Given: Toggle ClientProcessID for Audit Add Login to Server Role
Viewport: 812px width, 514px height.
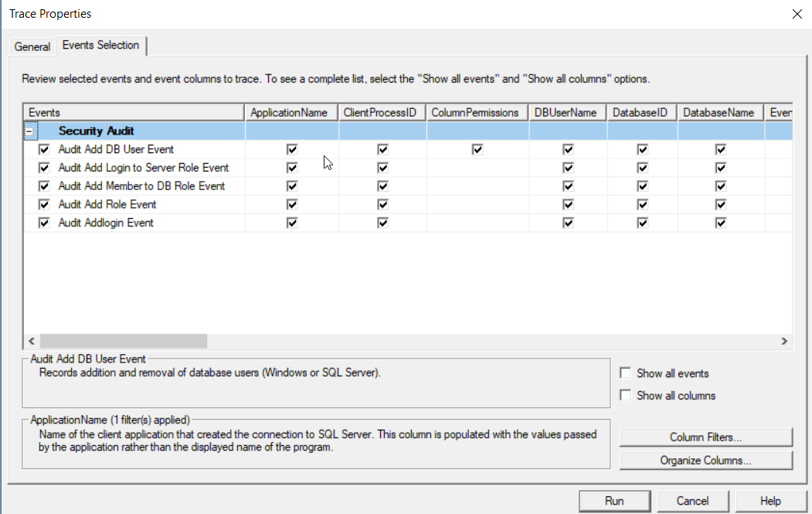Looking at the screenshot, I should coord(382,168).
